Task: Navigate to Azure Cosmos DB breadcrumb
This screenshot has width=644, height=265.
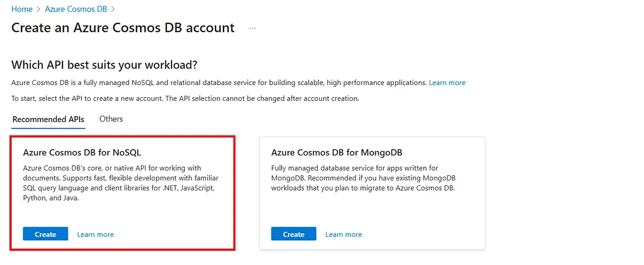Action: tap(76, 9)
